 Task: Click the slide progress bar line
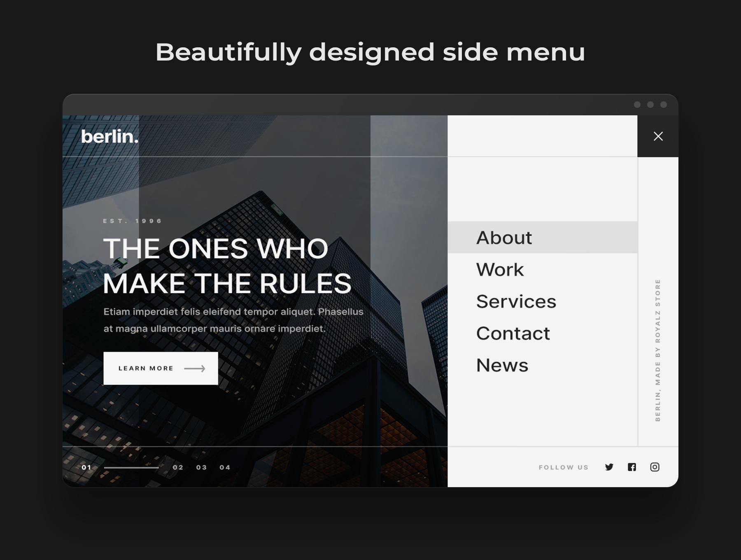click(131, 468)
